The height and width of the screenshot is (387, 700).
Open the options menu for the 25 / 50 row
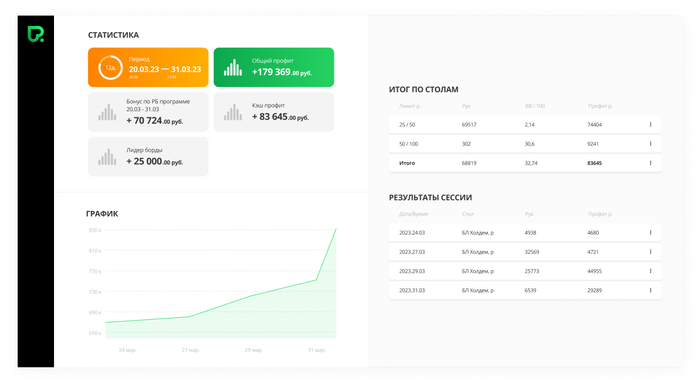point(650,125)
